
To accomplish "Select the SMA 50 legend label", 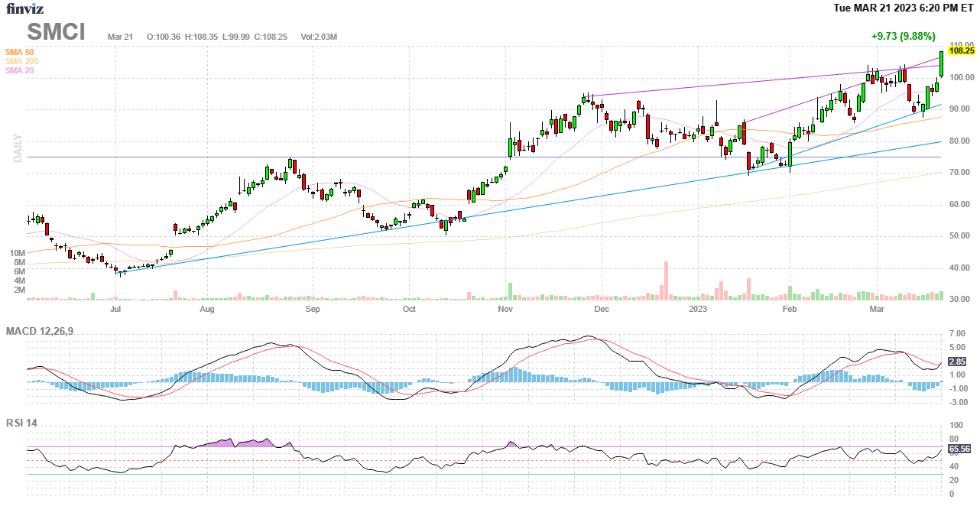I will click(20, 52).
